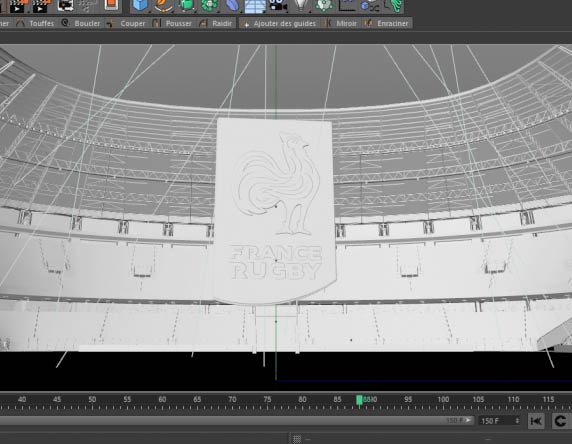This screenshot has width=572, height=444.
Task: Add a light with lightbulb icon
Action: click(301, 5)
